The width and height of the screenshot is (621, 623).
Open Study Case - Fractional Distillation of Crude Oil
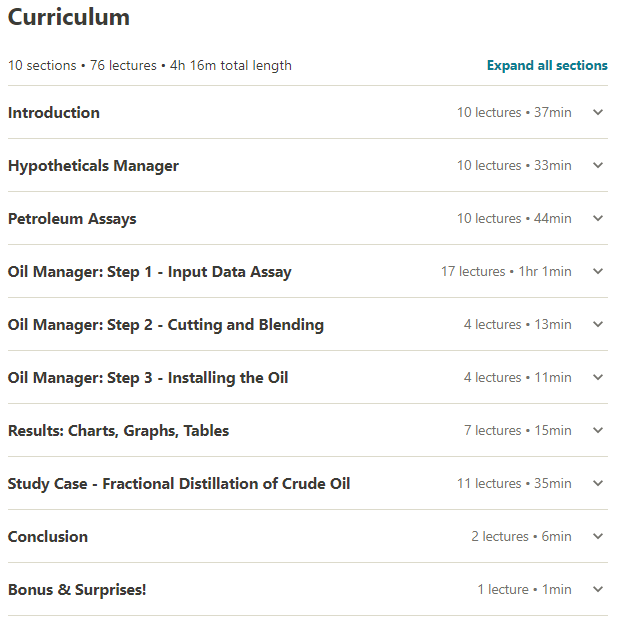179,484
